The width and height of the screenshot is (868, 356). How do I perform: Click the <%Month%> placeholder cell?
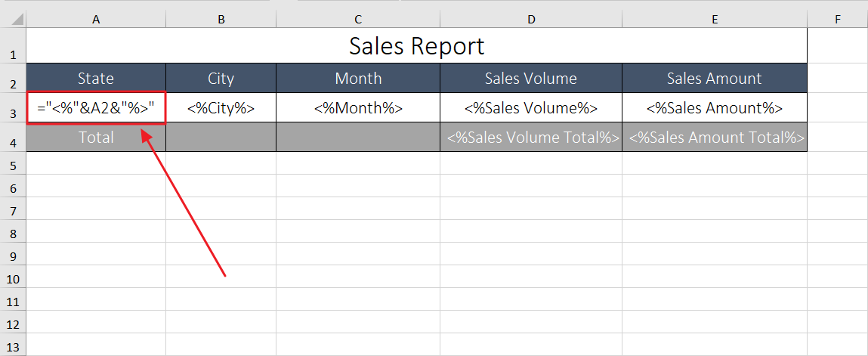(x=358, y=108)
